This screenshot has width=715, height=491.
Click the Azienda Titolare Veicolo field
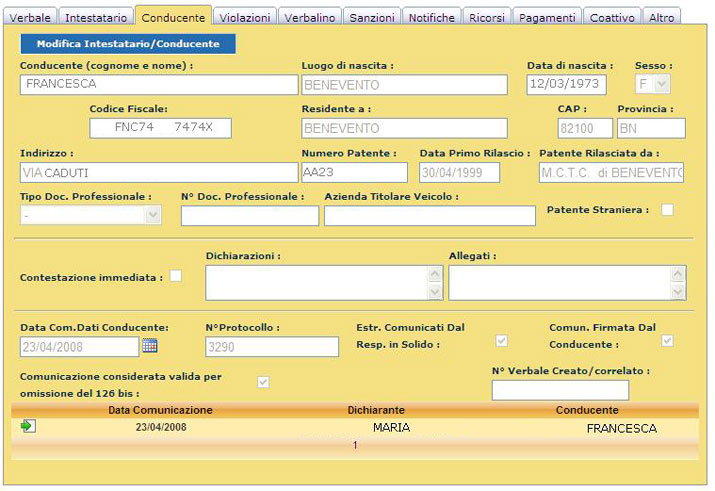coord(430,216)
